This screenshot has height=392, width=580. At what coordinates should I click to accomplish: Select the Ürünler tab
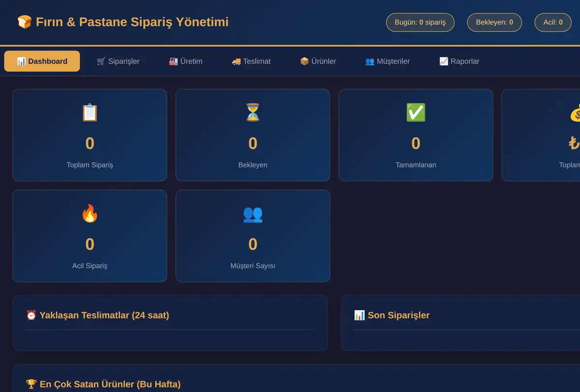[318, 61]
